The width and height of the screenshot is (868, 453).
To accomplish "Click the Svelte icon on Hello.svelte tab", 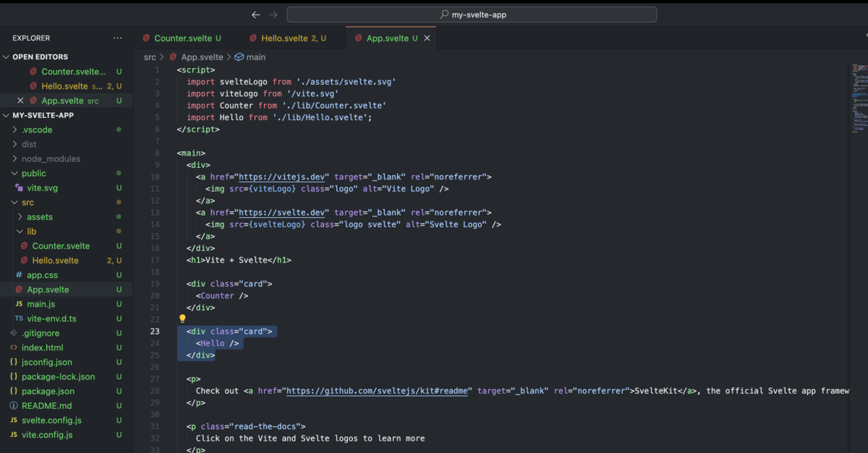I will [253, 38].
